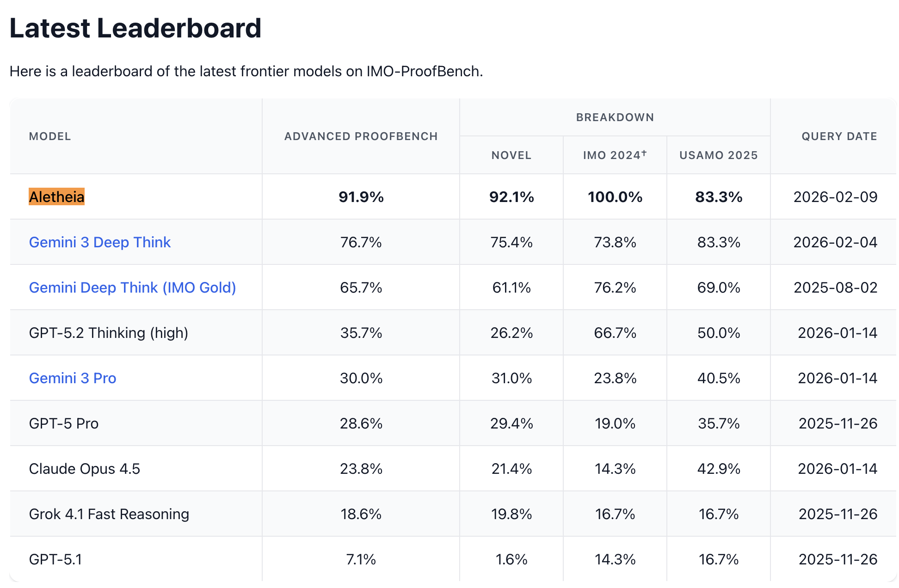Click the highlighted Aletheia model name
The height and width of the screenshot is (588, 899).
[56, 197]
